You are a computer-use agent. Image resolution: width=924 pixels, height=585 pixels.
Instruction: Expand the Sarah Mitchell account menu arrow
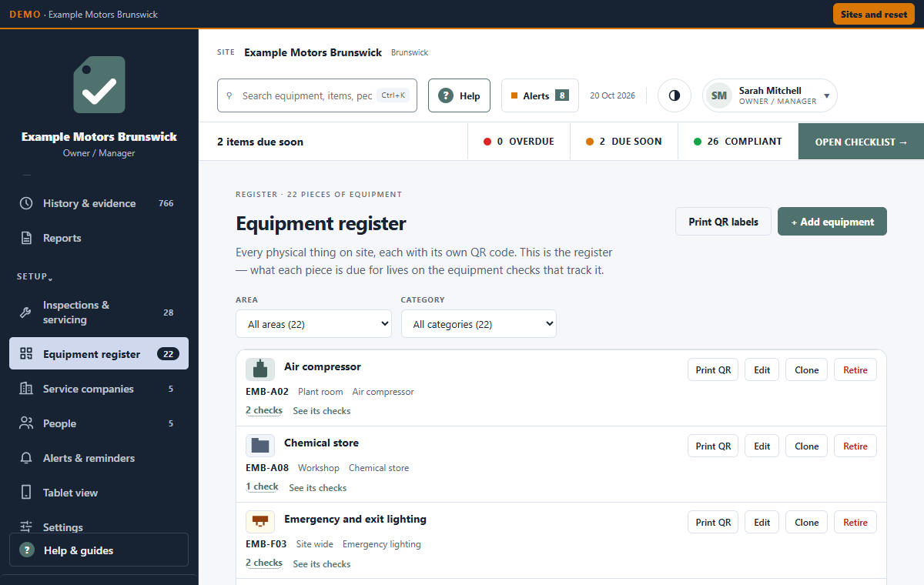pos(827,96)
